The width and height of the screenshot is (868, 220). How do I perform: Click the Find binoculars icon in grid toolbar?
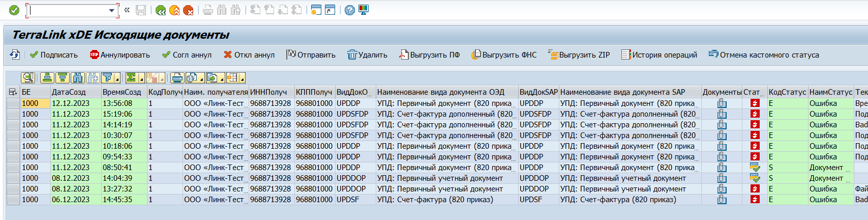[77, 78]
